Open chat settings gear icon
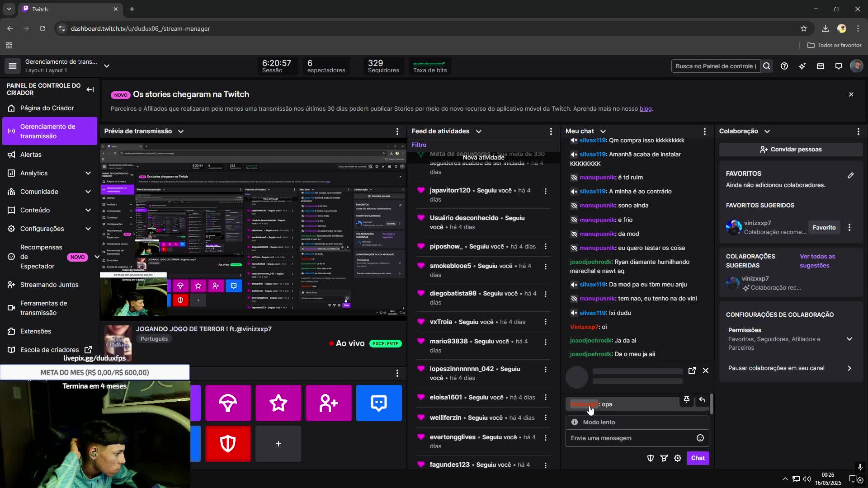868x488 pixels. pos(678,458)
